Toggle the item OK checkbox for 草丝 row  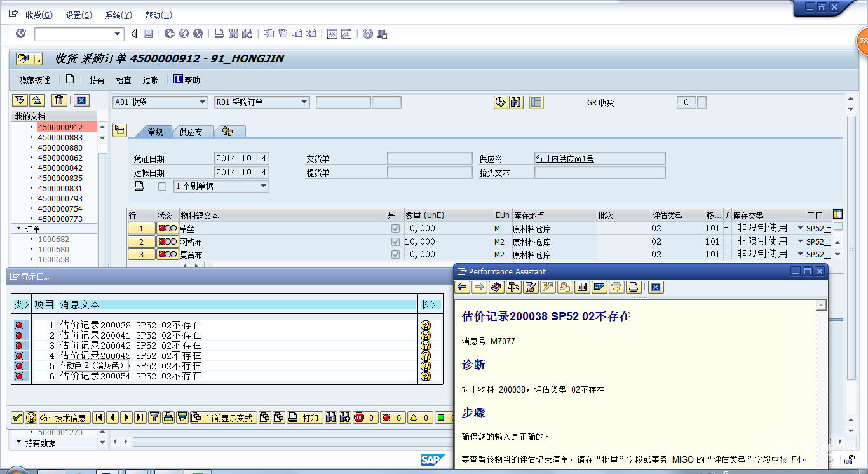point(395,228)
